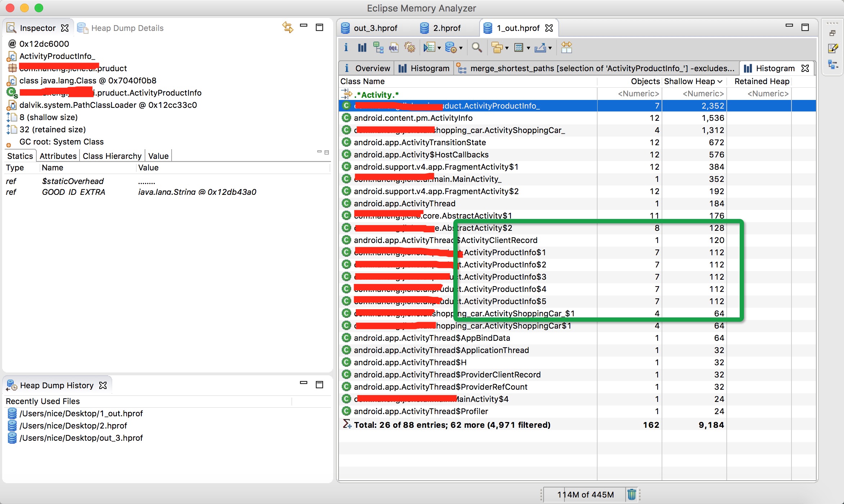Open /Users/nice/Desktop/1_out.hprof from recent files
844x504 pixels.
point(81,413)
